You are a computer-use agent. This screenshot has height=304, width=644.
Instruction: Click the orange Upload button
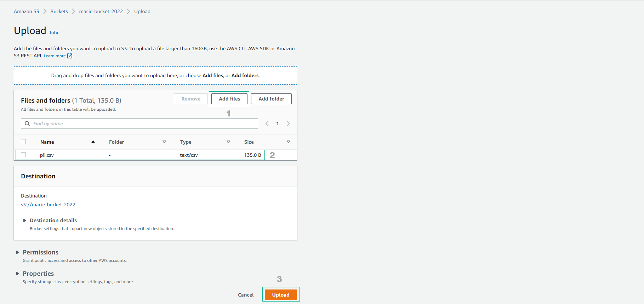click(x=281, y=295)
